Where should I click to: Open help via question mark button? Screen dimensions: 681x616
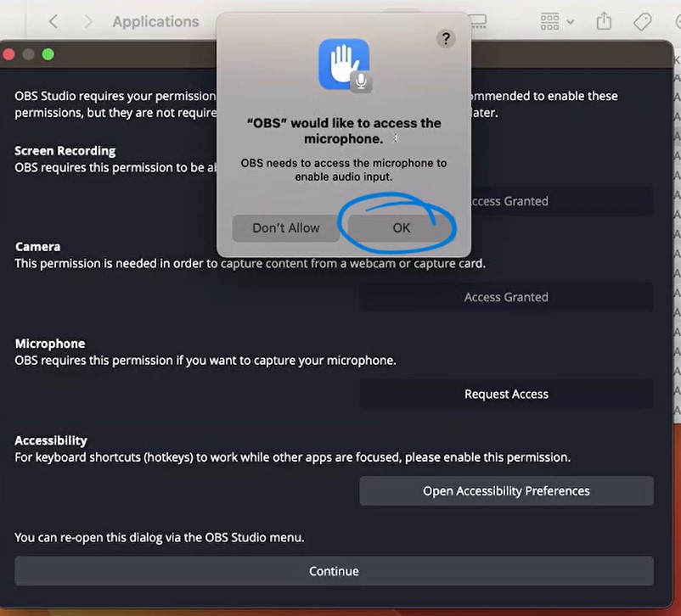click(x=446, y=39)
